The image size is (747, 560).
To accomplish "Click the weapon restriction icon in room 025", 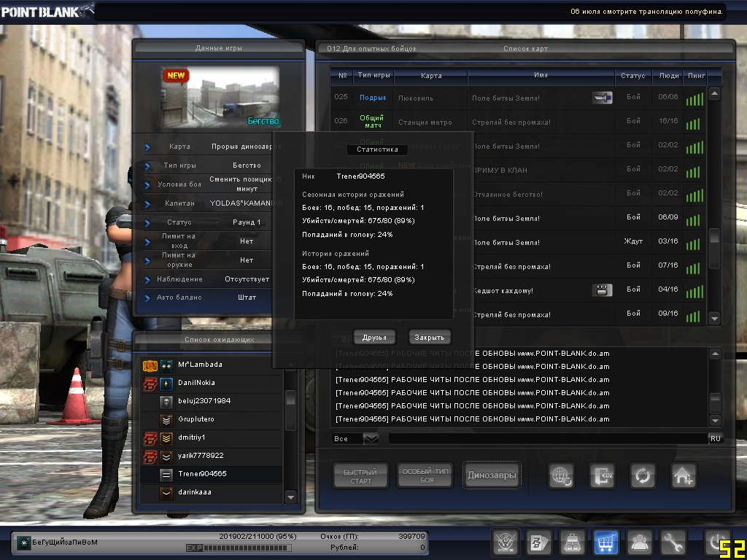I will tap(602, 98).
